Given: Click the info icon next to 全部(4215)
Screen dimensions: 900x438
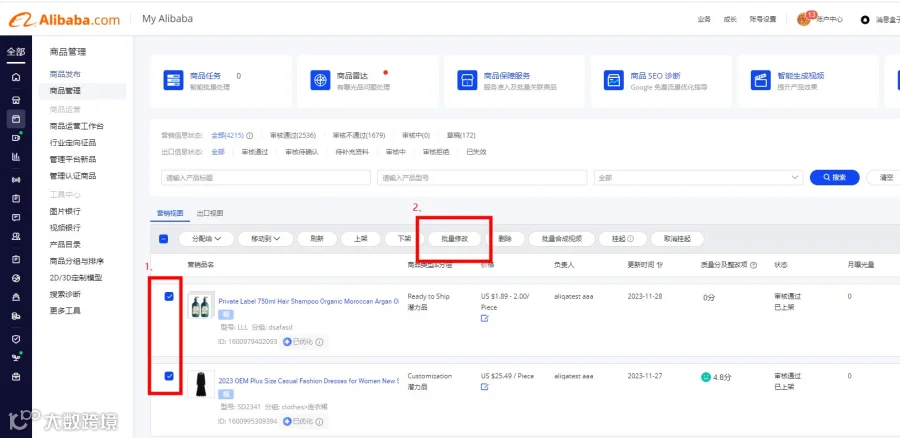Looking at the screenshot, I should tap(250, 136).
